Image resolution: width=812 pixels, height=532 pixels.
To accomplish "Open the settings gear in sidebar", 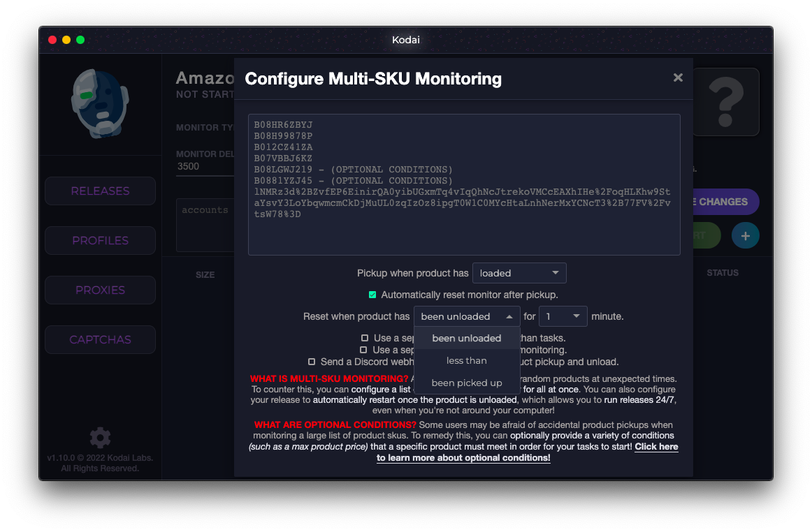I will (100, 437).
